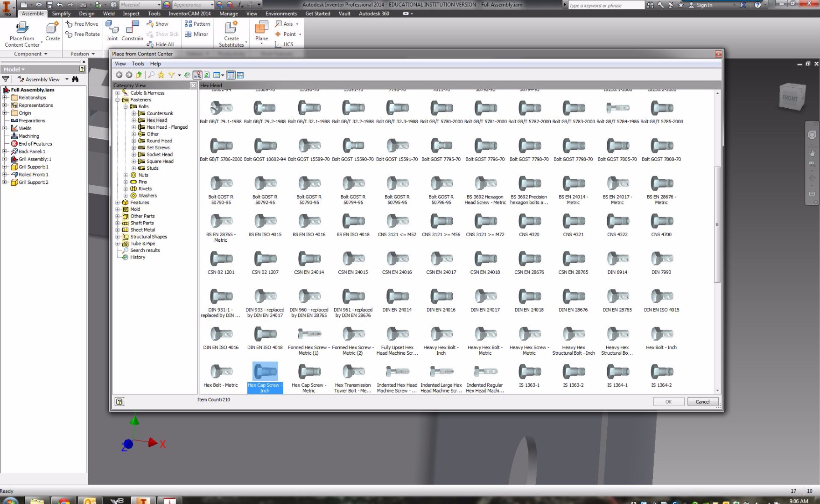This screenshot has height=504, width=820.
Task: Toggle the Table View panel button
Action: tap(240, 75)
